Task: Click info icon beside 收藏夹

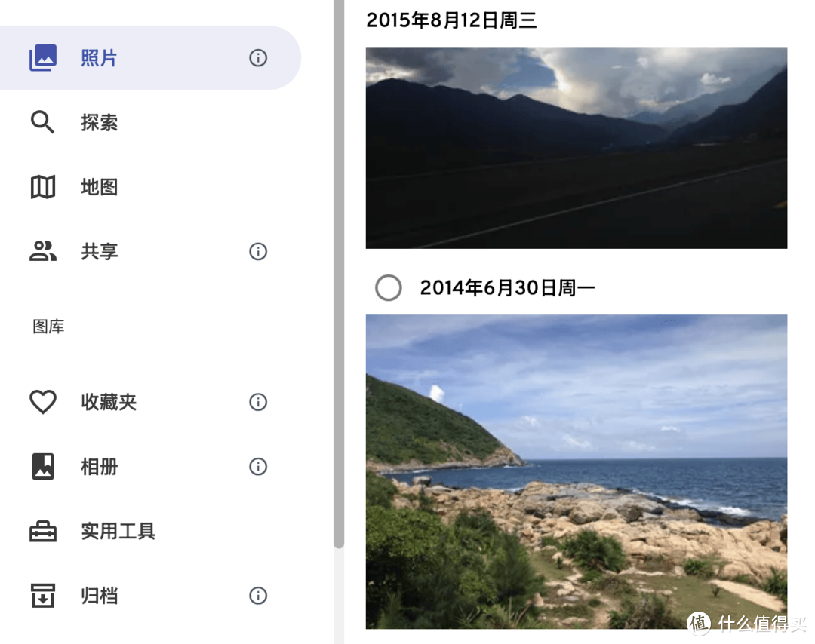Action: pyautogui.click(x=258, y=402)
